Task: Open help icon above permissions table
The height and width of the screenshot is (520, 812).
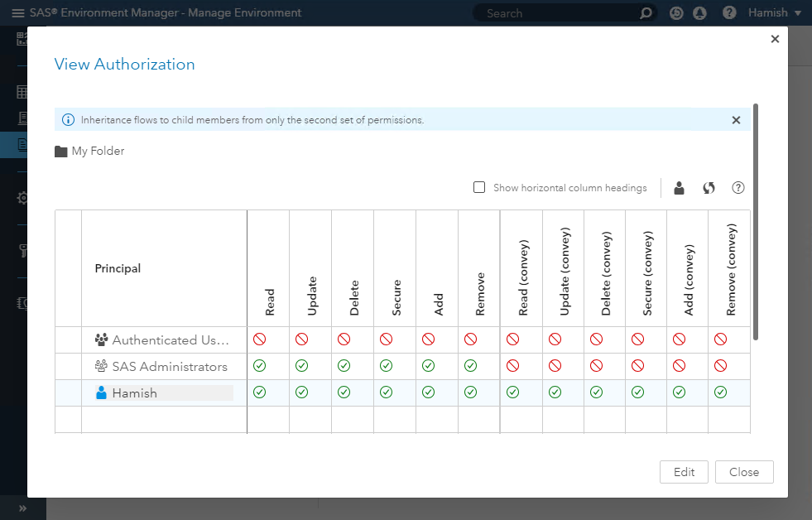Action: pyautogui.click(x=738, y=188)
